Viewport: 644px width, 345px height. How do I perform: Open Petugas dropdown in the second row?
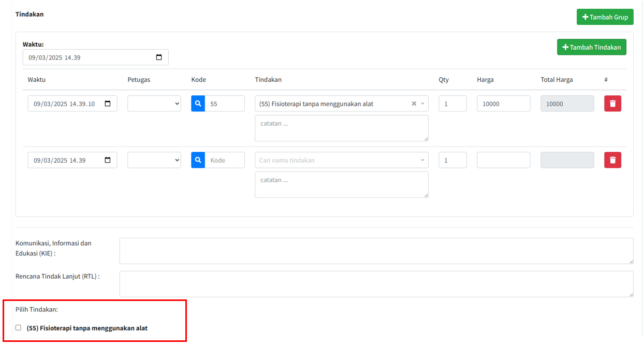154,160
